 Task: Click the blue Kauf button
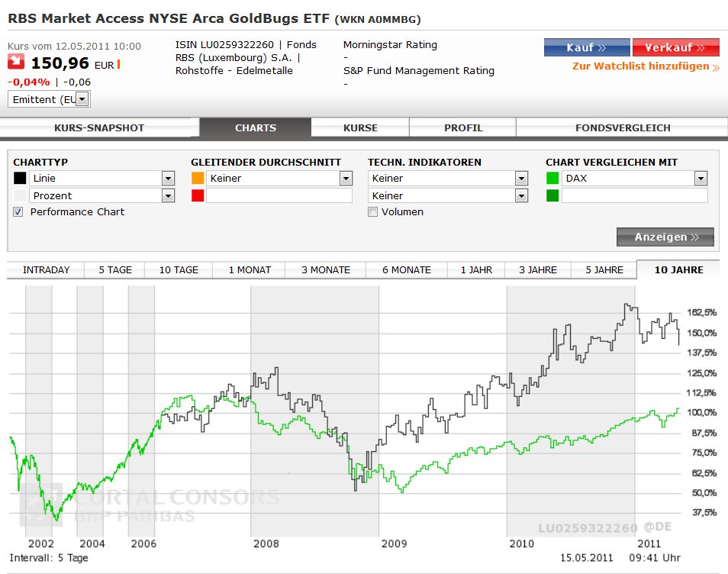[x=587, y=47]
